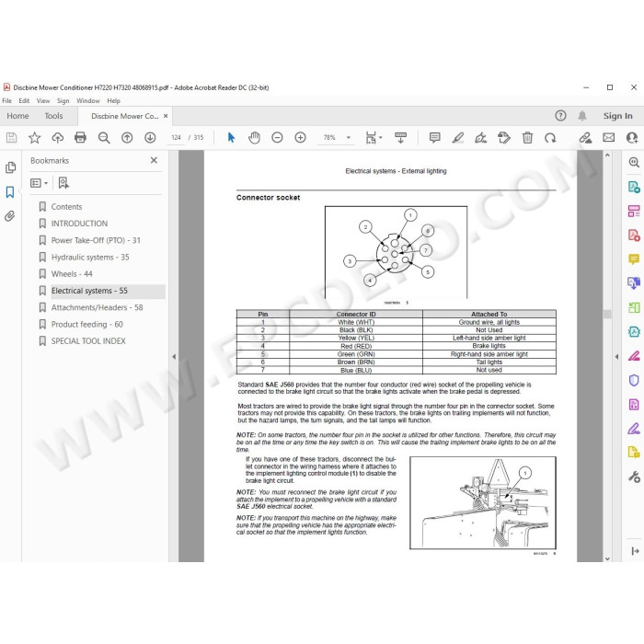This screenshot has width=644, height=644.
Task: Open the Window menu
Action: pos(88,100)
